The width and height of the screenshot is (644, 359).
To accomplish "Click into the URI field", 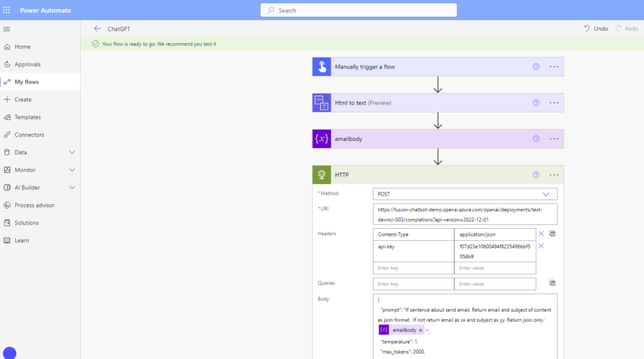I will [x=465, y=214].
